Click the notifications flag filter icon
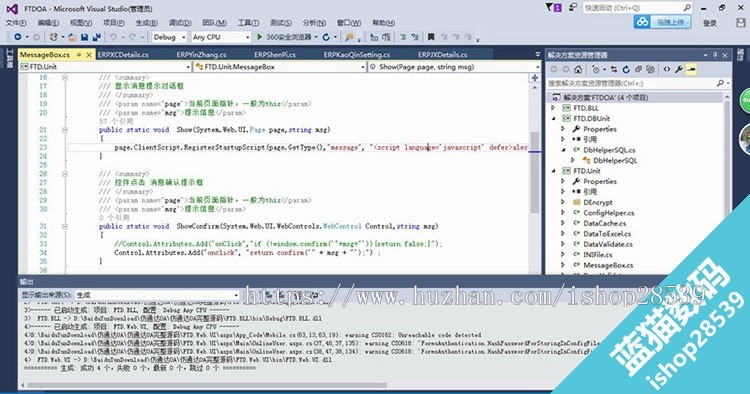This screenshot has height=394, width=750. pyautogui.click(x=554, y=8)
